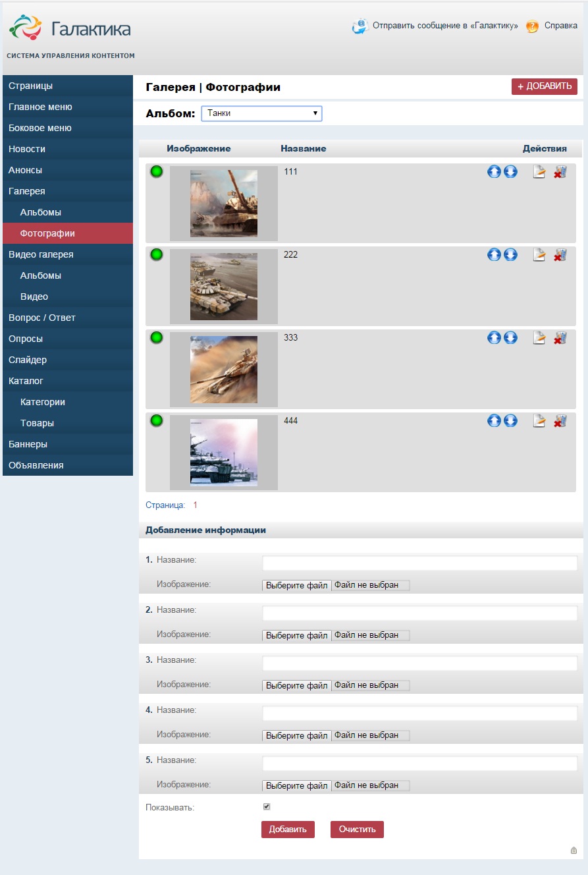The image size is (588, 875).
Task: Move photo 333 down in order
Action: [x=510, y=338]
